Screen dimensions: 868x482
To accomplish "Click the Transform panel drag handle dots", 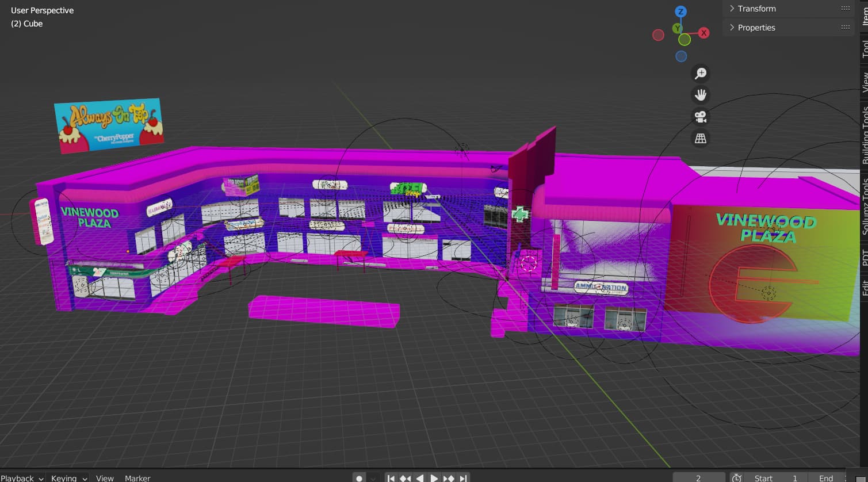I will (845, 8).
